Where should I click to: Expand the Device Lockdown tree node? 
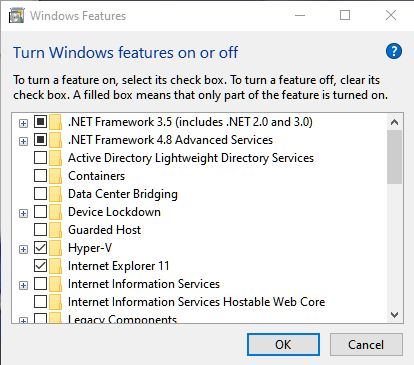23,214
